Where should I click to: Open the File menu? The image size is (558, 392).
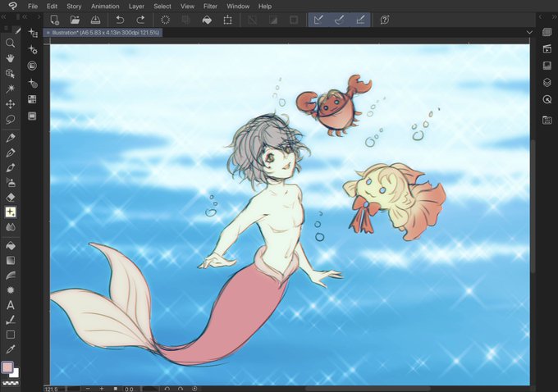(x=32, y=6)
